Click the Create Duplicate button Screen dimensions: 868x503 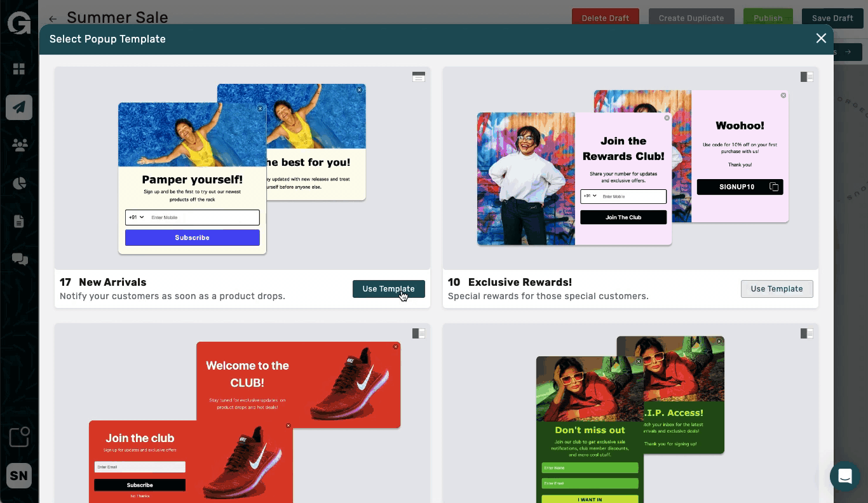coord(691,18)
